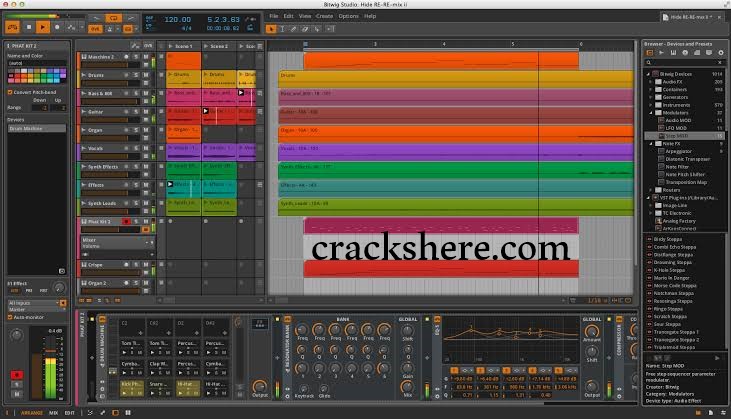Select the LFO MOD device
This screenshot has width=731, height=419.
(x=676, y=128)
